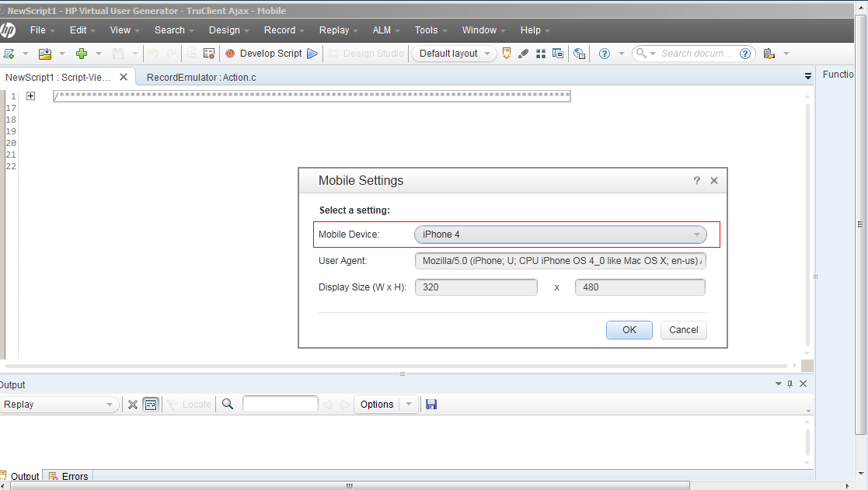
Task: Click the magnifier Find icon in Output toolbar
Action: [228, 405]
